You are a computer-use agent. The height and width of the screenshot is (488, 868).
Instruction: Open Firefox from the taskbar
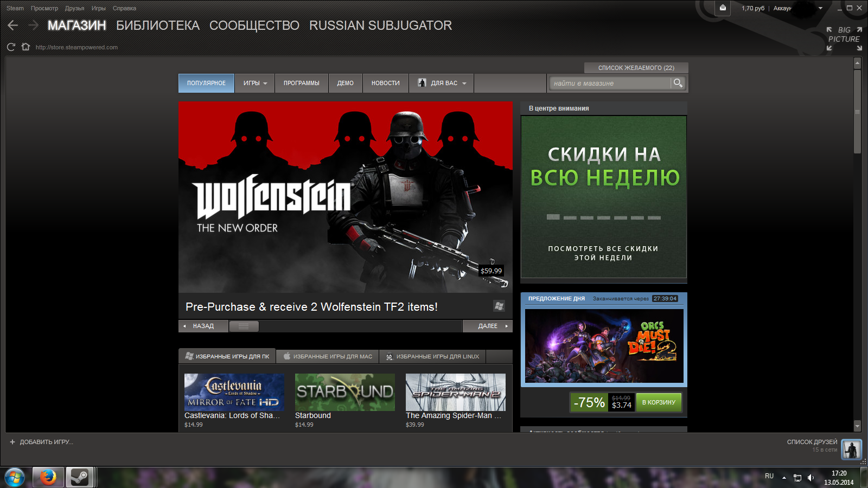(48, 477)
